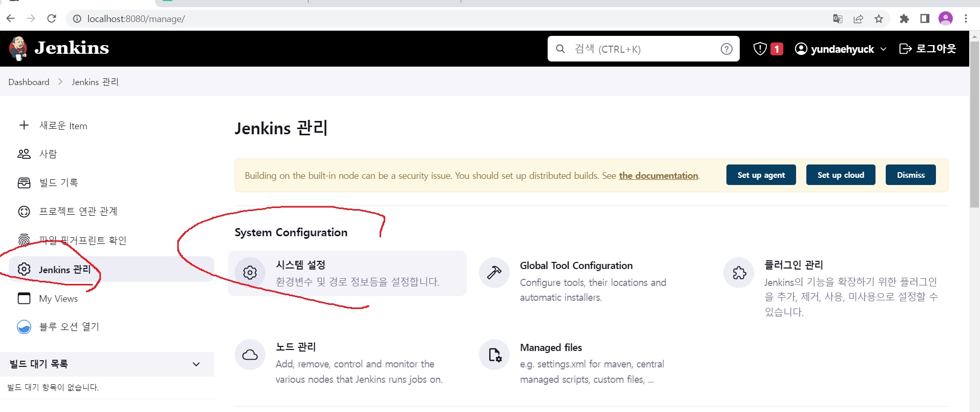Click the 노드 관리 cloud icon
Viewport: 980px width, 412px height.
pos(250,355)
